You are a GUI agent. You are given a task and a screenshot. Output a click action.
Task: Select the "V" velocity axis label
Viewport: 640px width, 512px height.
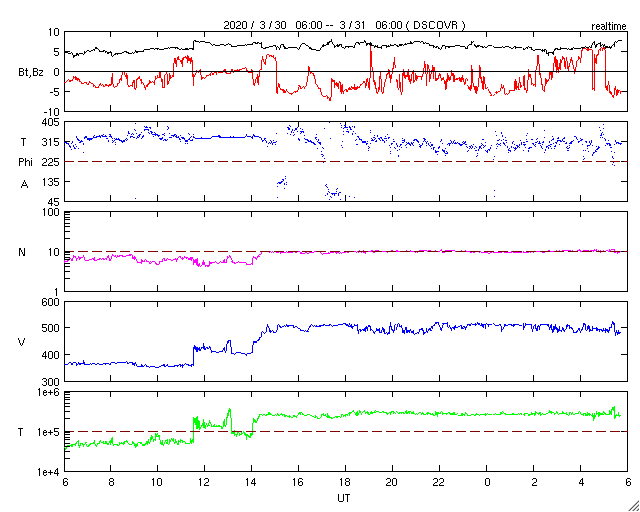tap(22, 342)
